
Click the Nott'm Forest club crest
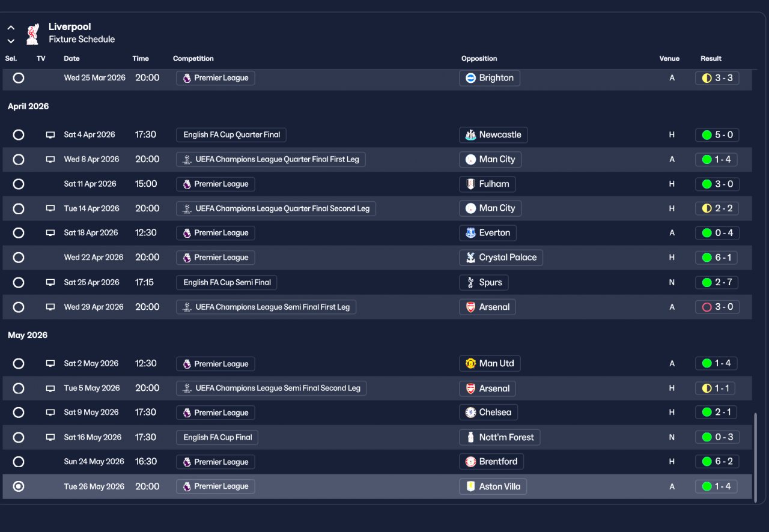[x=471, y=438]
